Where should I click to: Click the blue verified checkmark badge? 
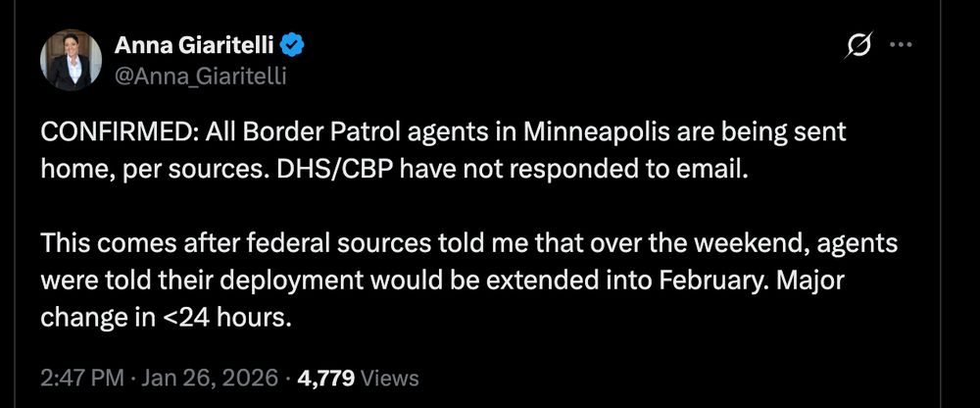pyautogui.click(x=292, y=45)
